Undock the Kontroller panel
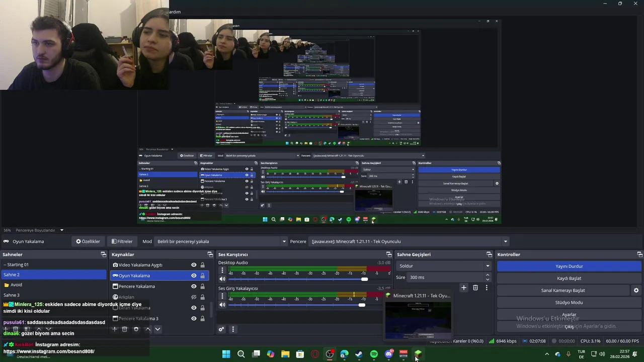 (639, 254)
